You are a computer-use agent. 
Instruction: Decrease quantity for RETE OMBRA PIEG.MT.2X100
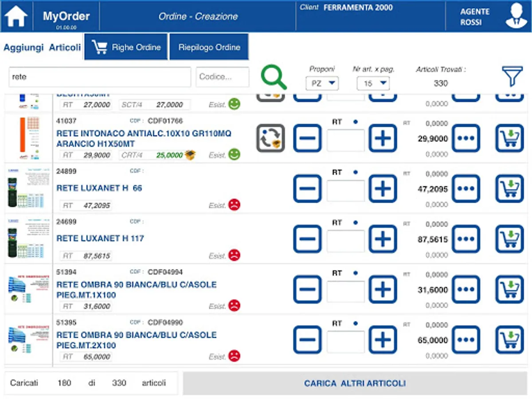pos(307,340)
